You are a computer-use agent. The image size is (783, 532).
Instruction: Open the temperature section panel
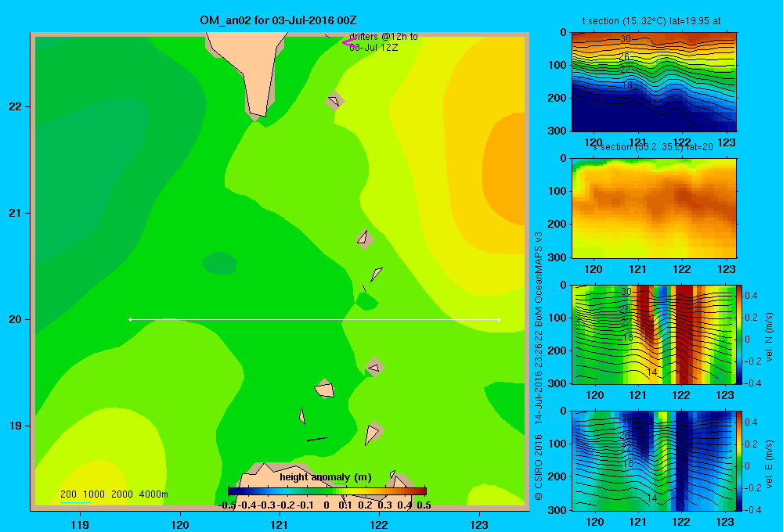(x=654, y=82)
